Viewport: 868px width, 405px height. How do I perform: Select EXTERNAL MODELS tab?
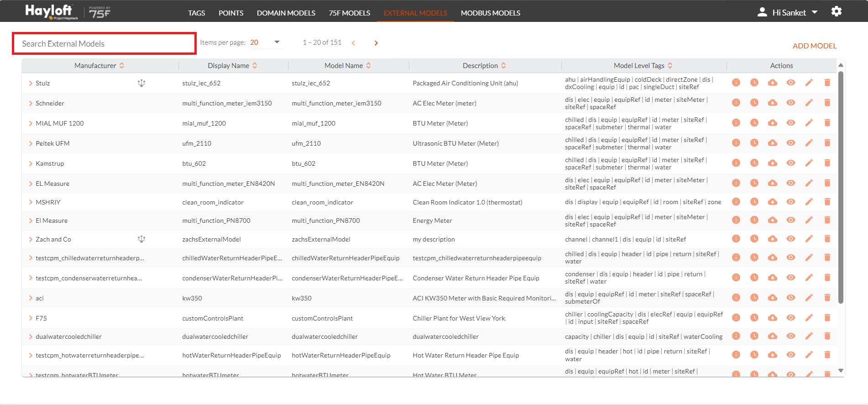[x=415, y=13]
